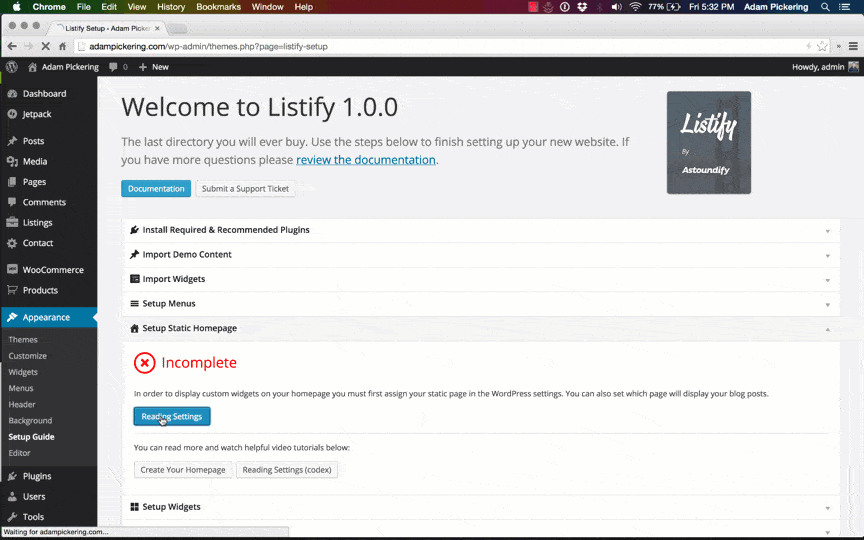Close the Listify Setup browser tab
This screenshot has height=540, width=864.
157,28
